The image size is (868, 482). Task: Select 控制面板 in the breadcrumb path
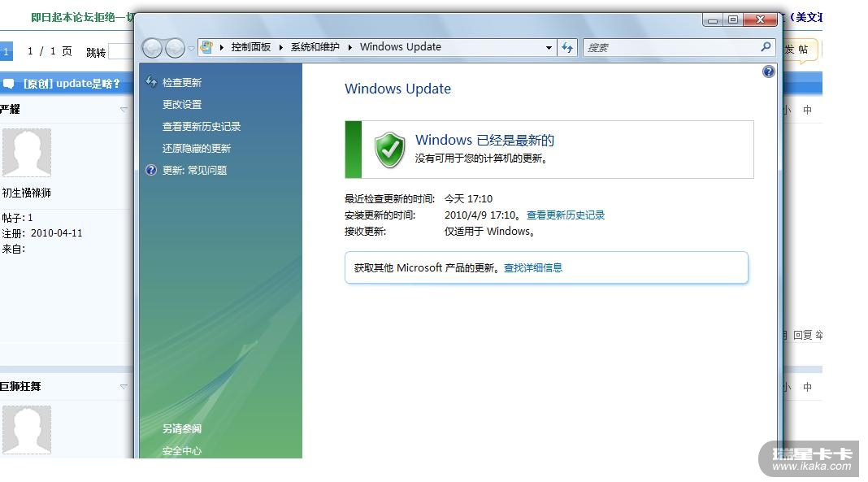[x=251, y=47]
